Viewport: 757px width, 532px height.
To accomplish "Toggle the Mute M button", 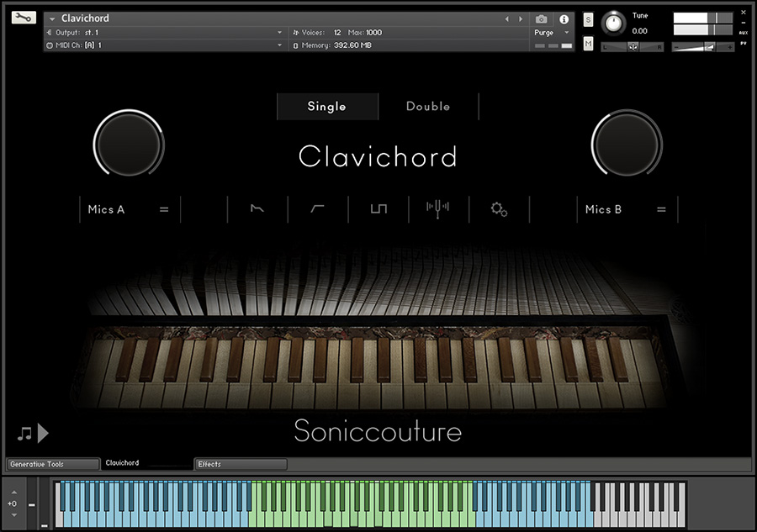I will [588, 44].
